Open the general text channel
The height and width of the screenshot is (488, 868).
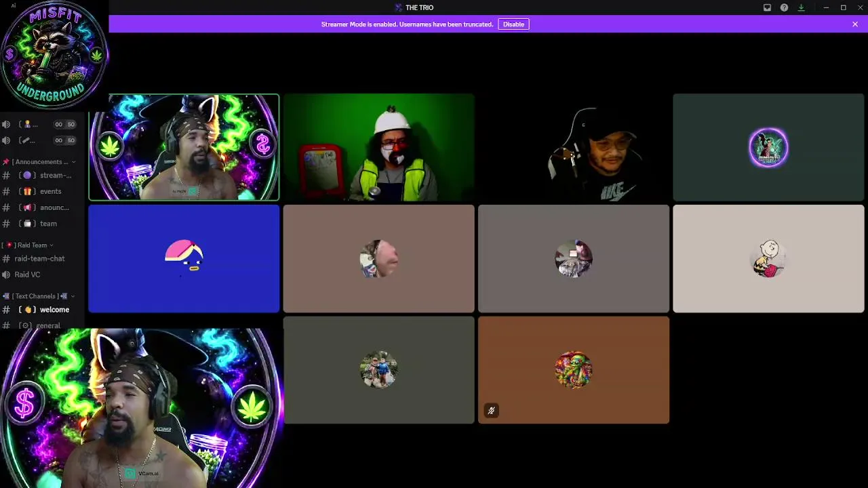pos(39,325)
